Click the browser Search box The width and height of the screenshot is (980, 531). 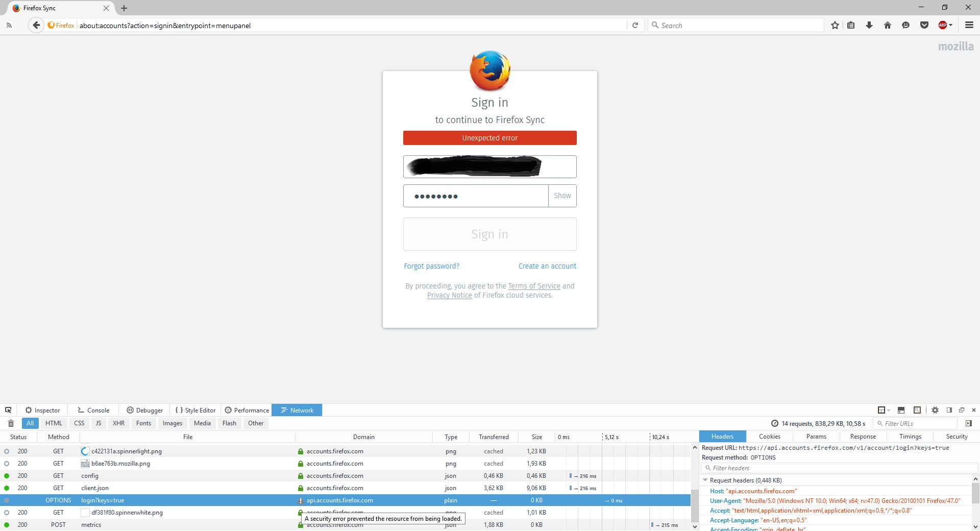click(x=736, y=25)
